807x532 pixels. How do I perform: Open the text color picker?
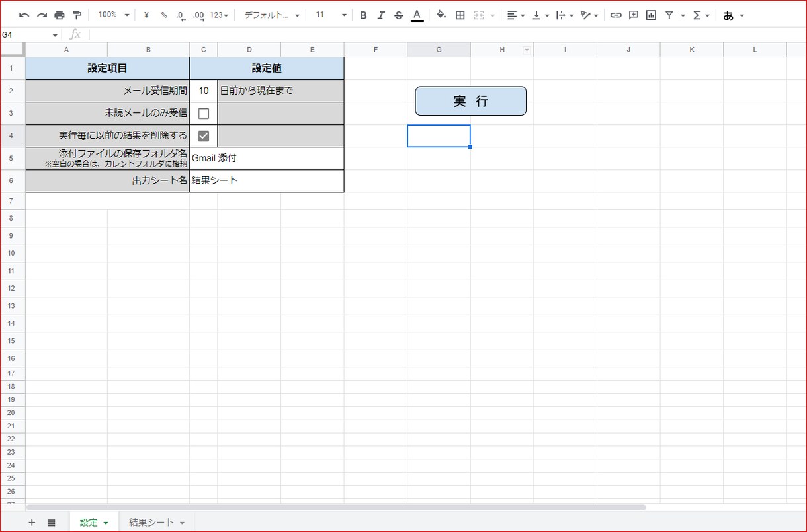[417, 15]
